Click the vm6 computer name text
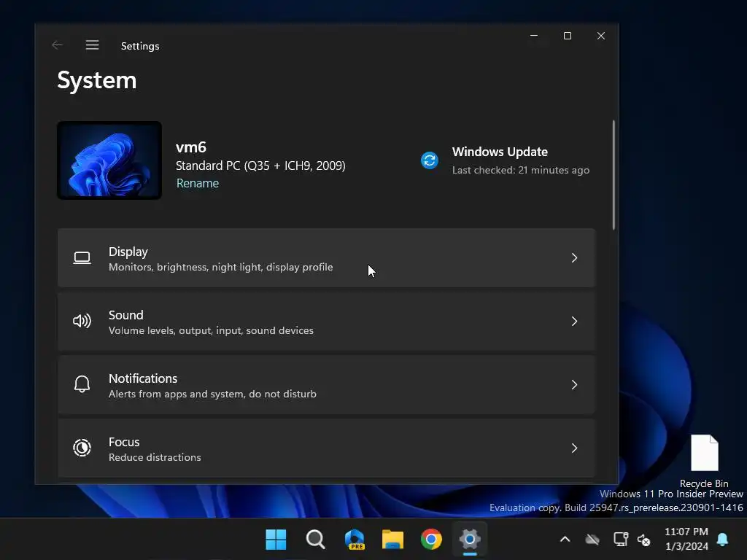 [191, 147]
